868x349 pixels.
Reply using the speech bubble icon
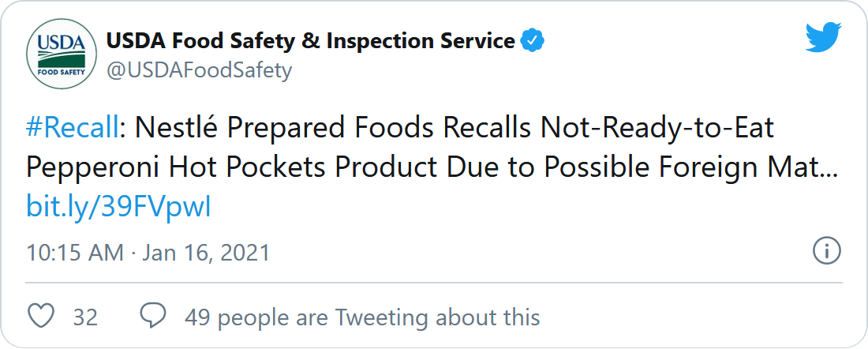point(153,317)
